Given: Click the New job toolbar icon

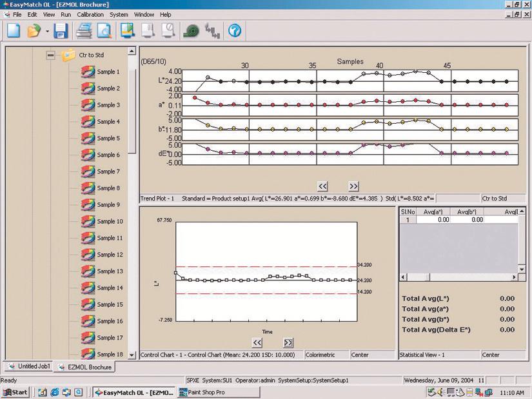Looking at the screenshot, I should (14, 30).
